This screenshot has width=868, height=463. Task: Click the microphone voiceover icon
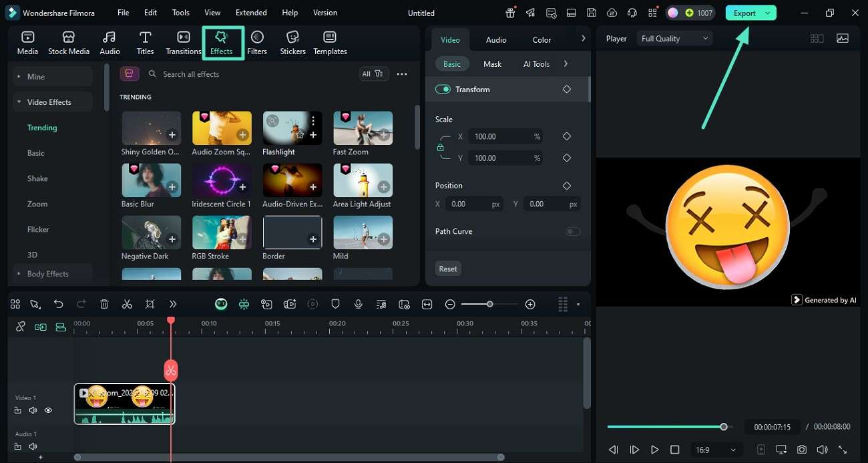pyautogui.click(x=359, y=304)
